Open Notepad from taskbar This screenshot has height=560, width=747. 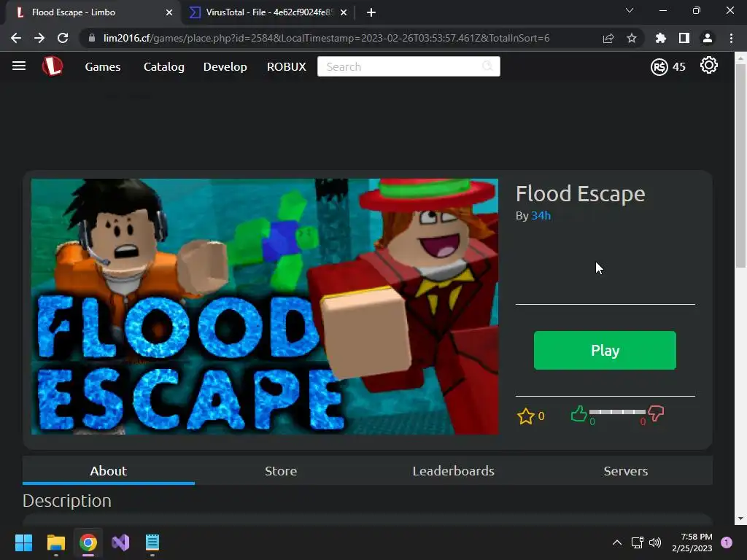point(152,542)
